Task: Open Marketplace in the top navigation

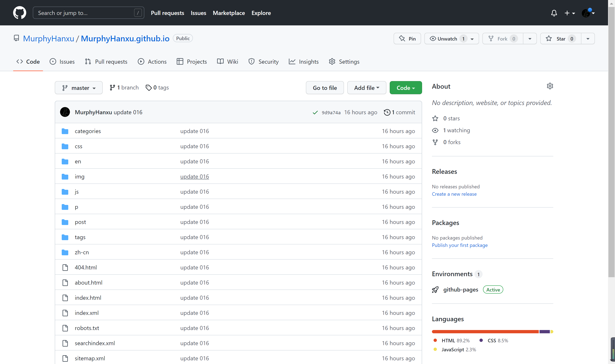Action: [x=229, y=13]
